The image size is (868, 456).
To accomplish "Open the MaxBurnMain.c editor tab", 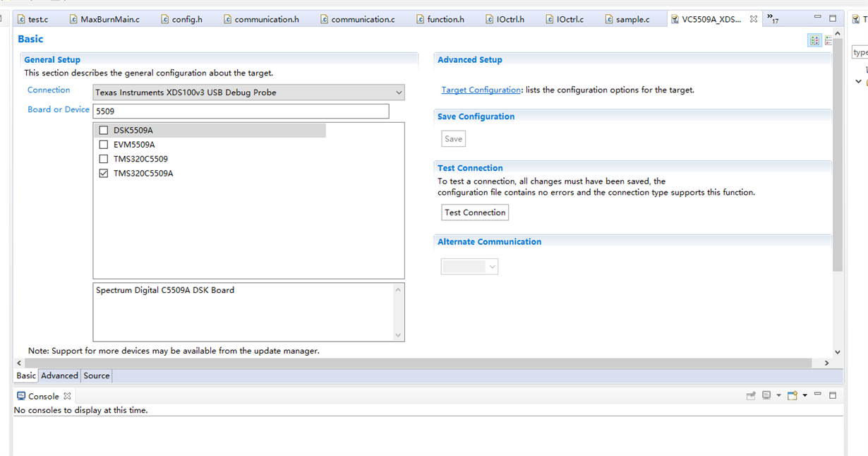I will [109, 19].
